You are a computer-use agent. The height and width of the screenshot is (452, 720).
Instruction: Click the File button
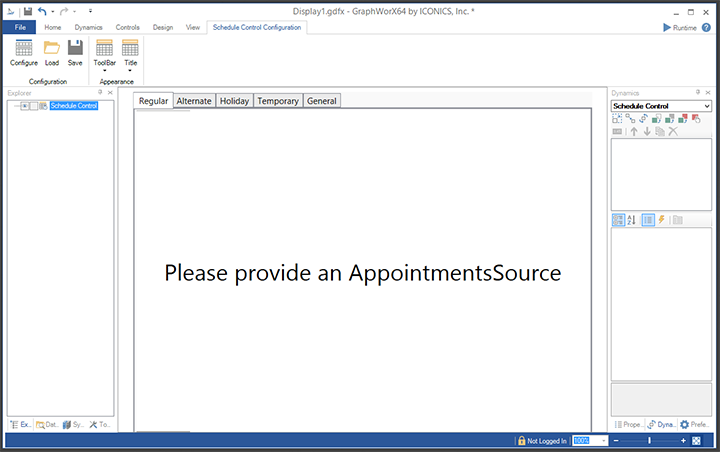[x=20, y=27]
